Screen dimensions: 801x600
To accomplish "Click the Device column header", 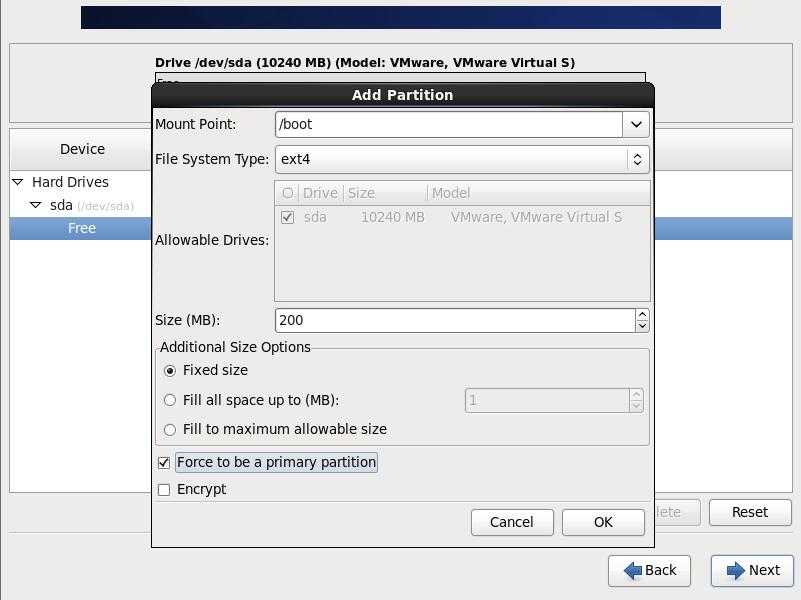I will point(82,149).
